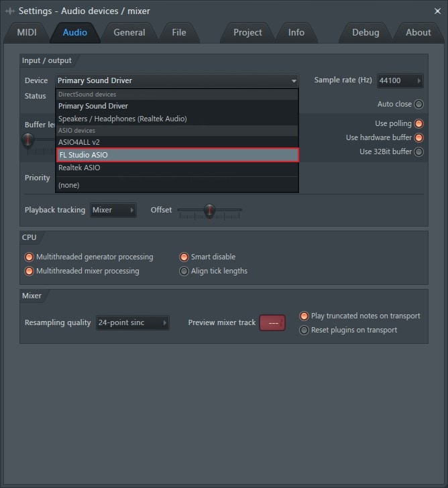Viewport: 448px width, 488px height.
Task: Disable the Use polling option
Action: coord(418,124)
